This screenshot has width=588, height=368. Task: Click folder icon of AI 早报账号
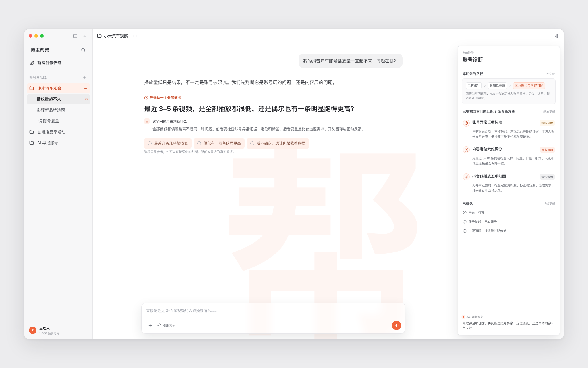coord(32,143)
